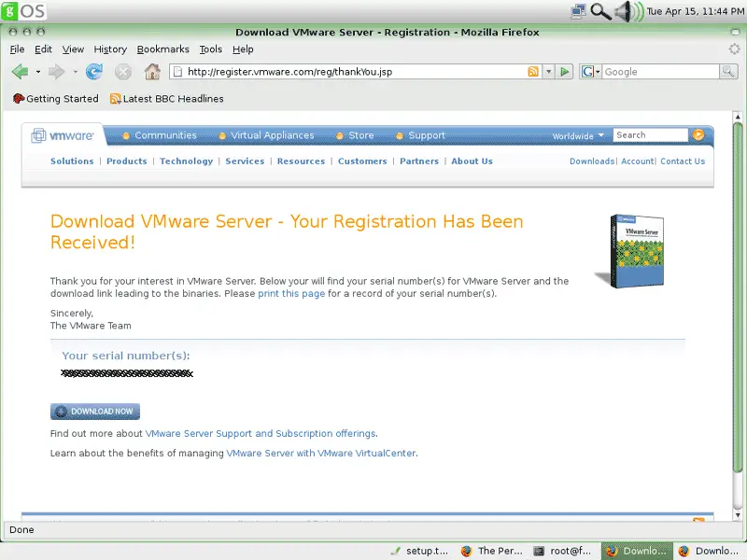Click the scrollbar down arrow
The image size is (747, 560).
click(738, 515)
